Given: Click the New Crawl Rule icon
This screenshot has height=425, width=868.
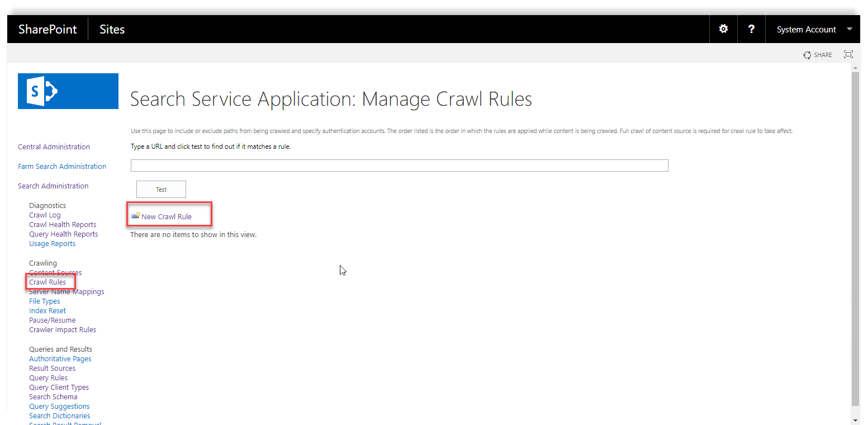Looking at the screenshot, I should point(135,216).
